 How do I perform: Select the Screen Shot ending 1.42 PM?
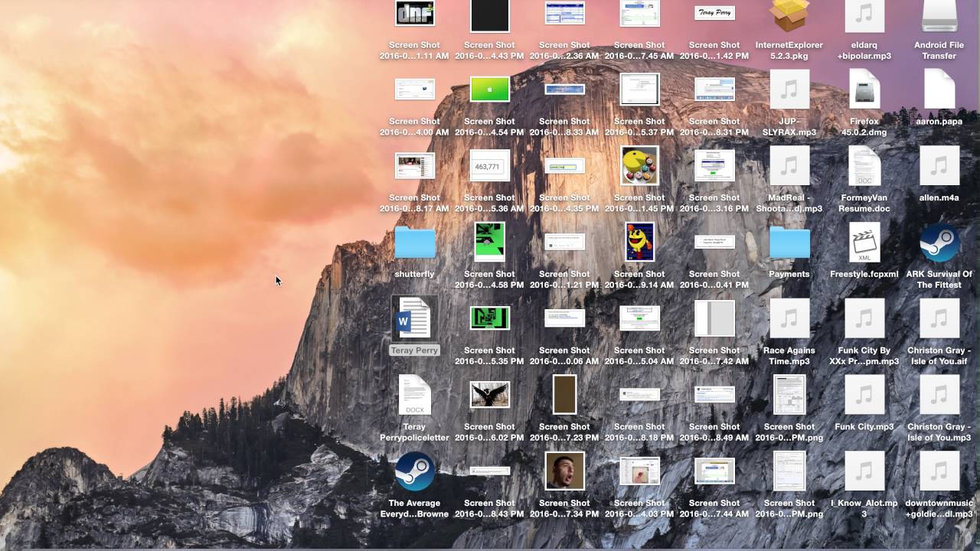(714, 12)
